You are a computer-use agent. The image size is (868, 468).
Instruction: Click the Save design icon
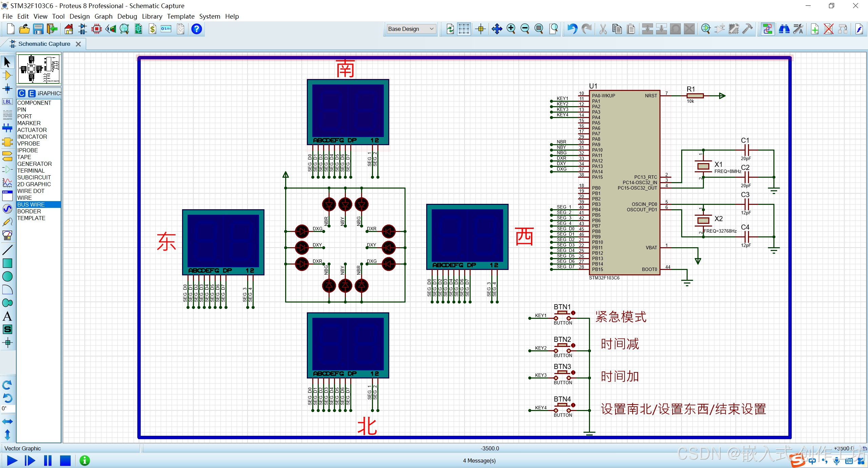tap(38, 29)
